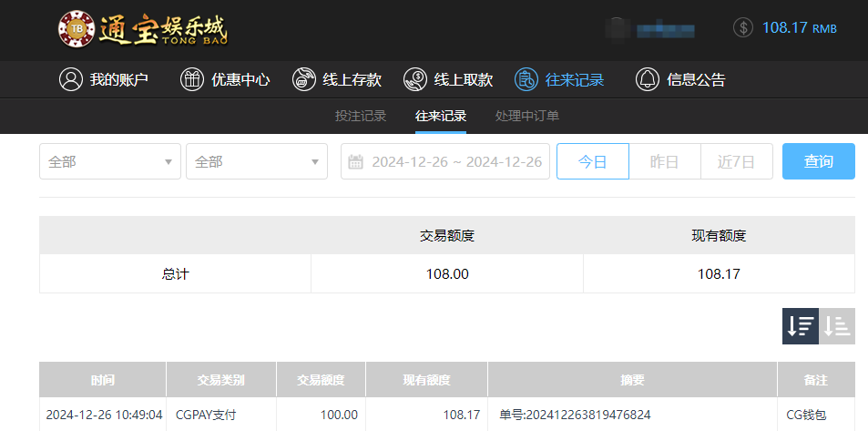Click the 108.17 RMB balance
This screenshot has height=431, width=868.
(800, 27)
